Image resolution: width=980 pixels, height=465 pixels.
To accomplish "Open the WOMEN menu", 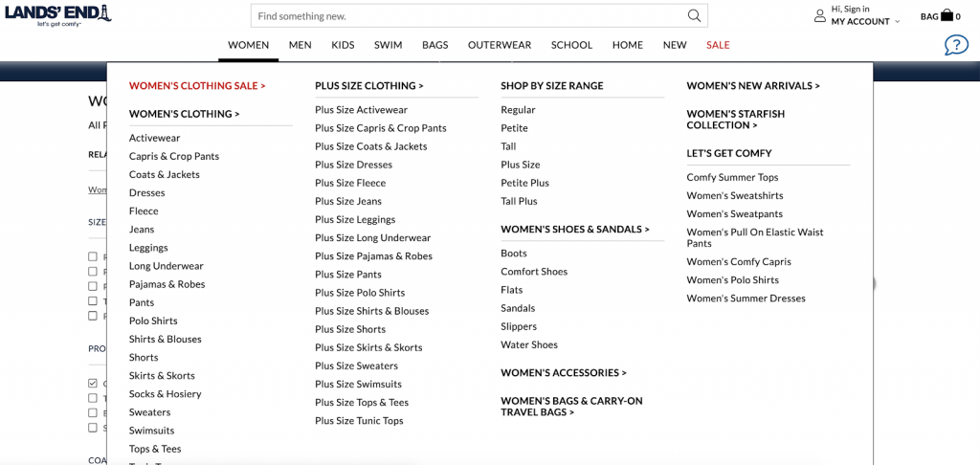I will (x=248, y=45).
